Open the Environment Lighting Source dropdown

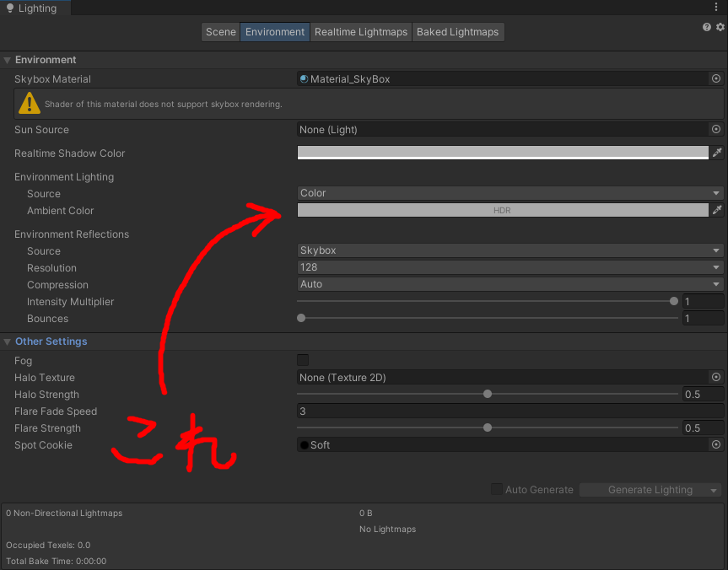pos(510,193)
